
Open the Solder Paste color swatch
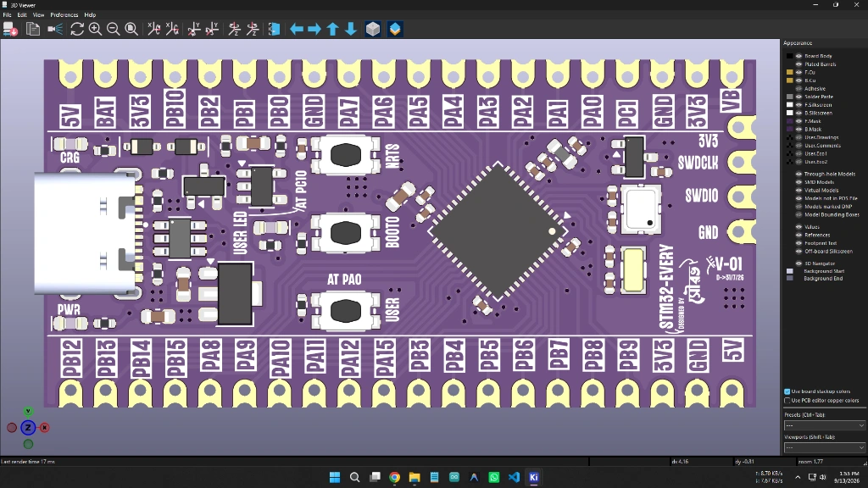790,97
